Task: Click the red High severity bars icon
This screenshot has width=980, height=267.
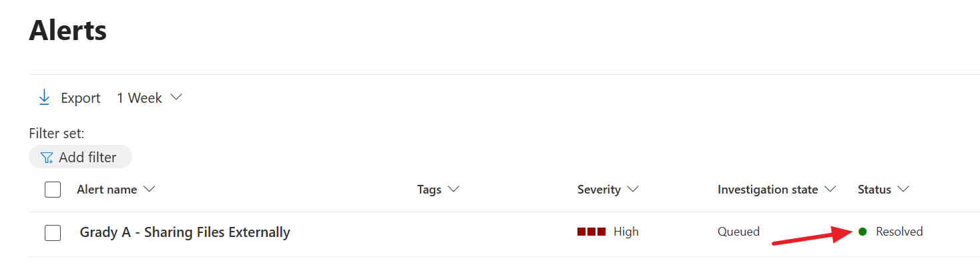Action: [x=591, y=232]
